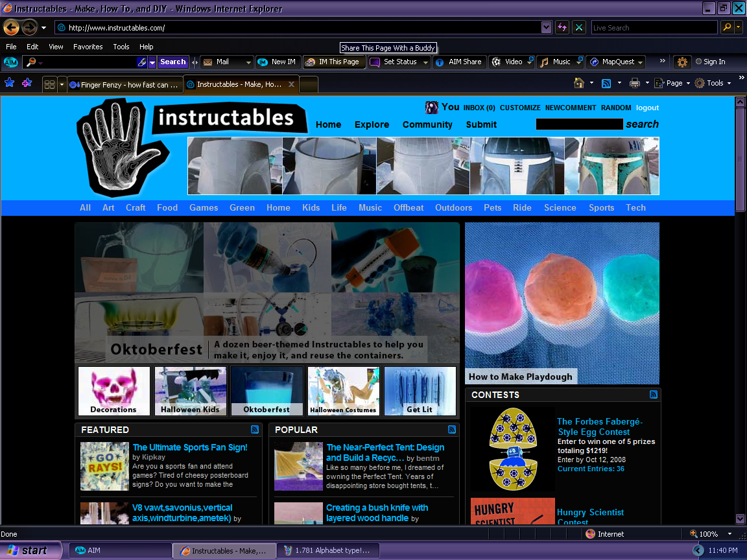This screenshot has width=747, height=560.
Task: Select the Food category link
Action: pyautogui.click(x=167, y=207)
